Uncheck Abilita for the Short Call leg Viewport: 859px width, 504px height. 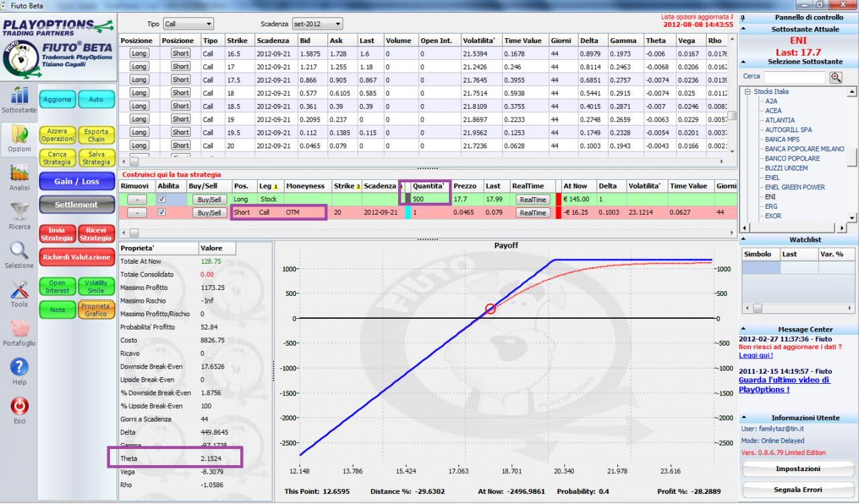160,212
